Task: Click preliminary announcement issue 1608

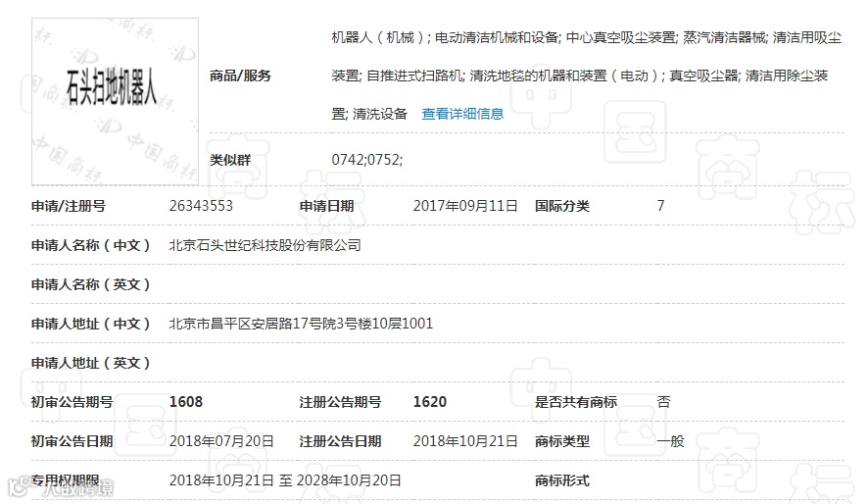Action: (x=186, y=402)
